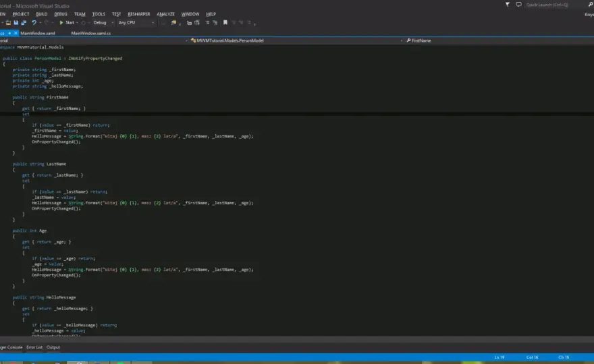Close the active document tab
This screenshot has height=364, width=594.
click(16, 33)
